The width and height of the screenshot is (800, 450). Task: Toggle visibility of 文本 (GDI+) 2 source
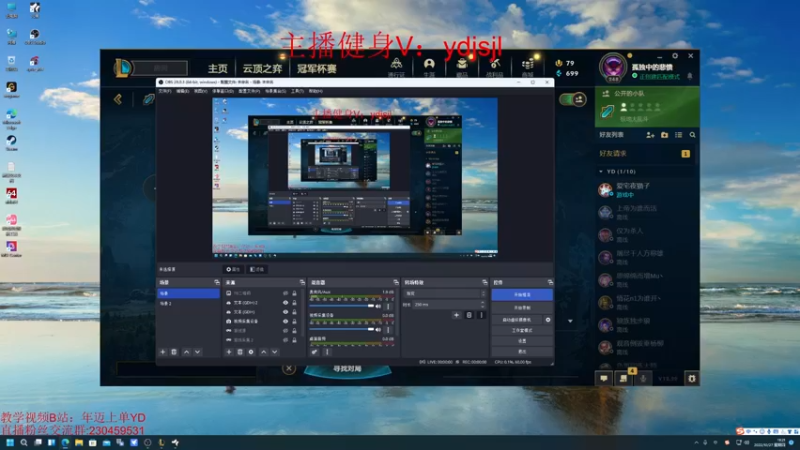285,303
